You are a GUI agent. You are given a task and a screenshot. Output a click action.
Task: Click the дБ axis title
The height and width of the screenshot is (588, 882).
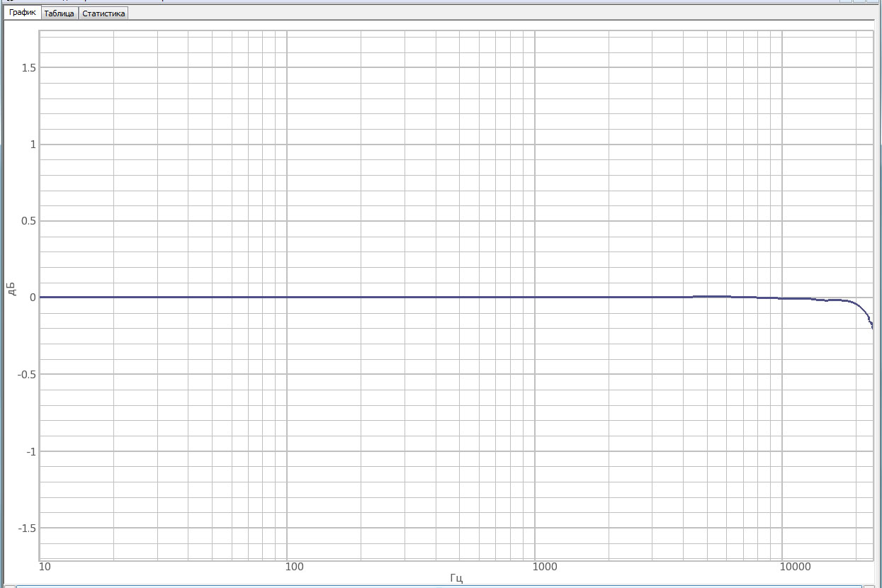click(11, 288)
